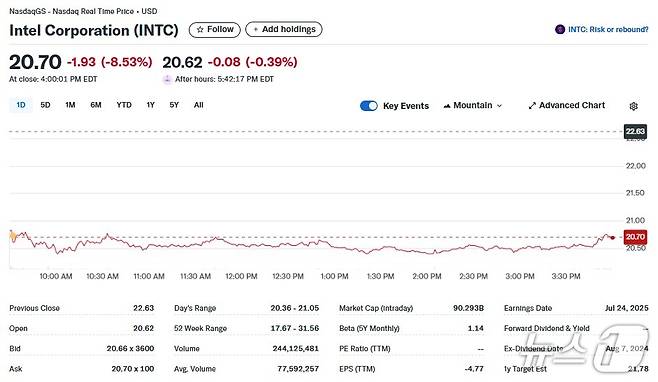
Task: Click Market Cap value 90.293B
Action: [468, 308]
